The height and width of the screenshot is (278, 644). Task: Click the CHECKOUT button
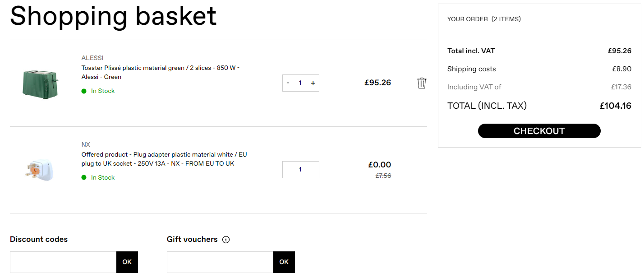(x=539, y=131)
